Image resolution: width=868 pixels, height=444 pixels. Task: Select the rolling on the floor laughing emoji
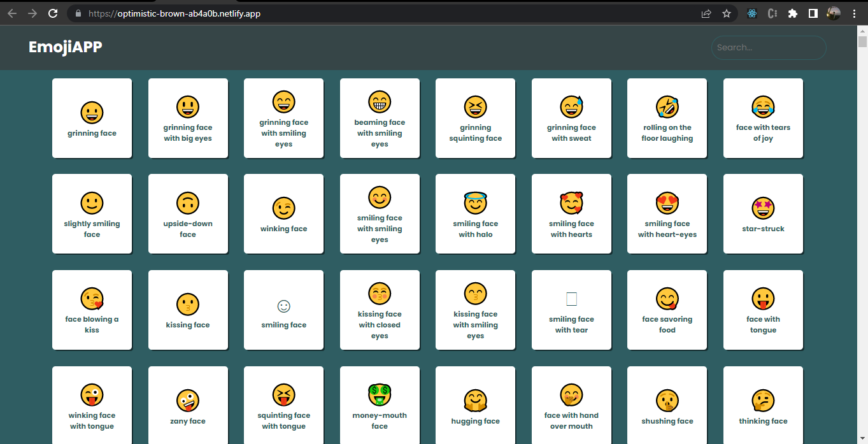click(x=667, y=118)
